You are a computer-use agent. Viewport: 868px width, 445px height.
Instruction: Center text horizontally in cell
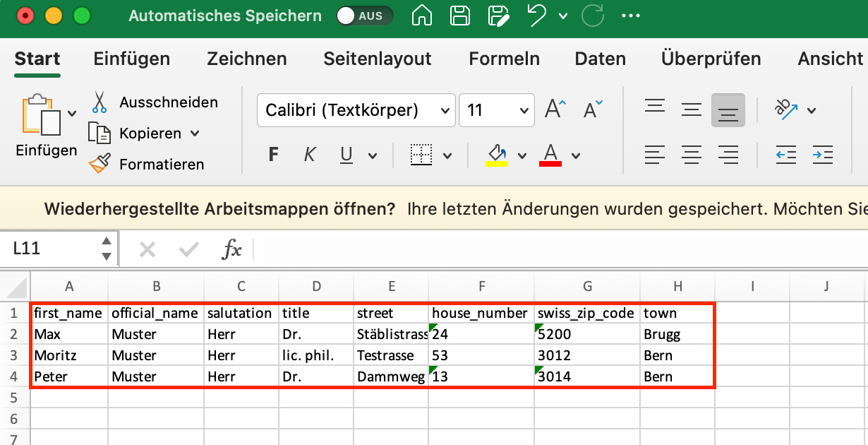coord(691,154)
